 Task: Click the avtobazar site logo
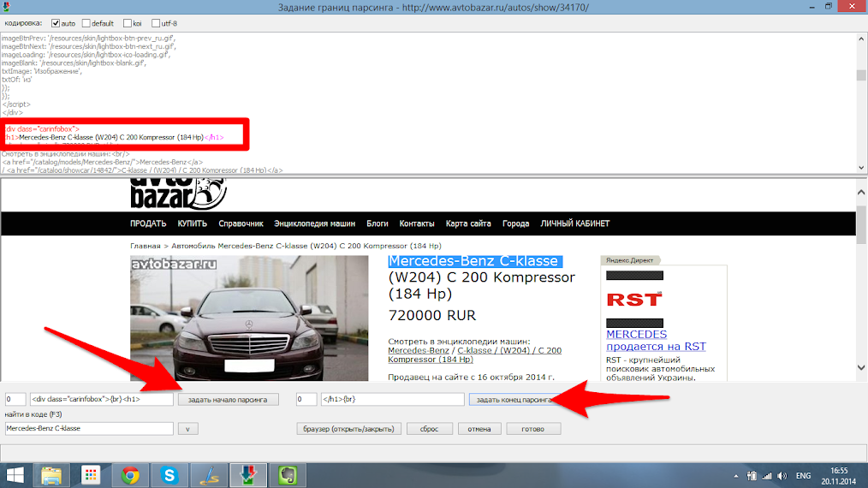pos(178,194)
